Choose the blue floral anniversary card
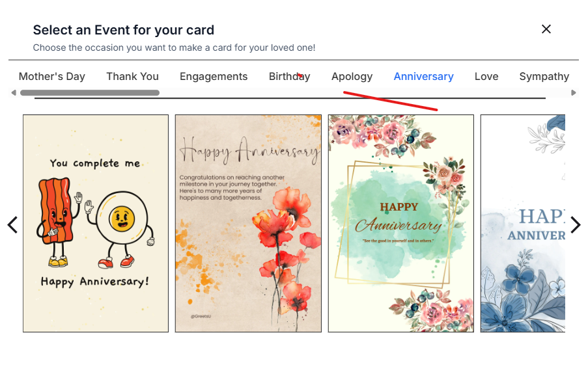The width and height of the screenshot is (588, 372). pos(522,224)
